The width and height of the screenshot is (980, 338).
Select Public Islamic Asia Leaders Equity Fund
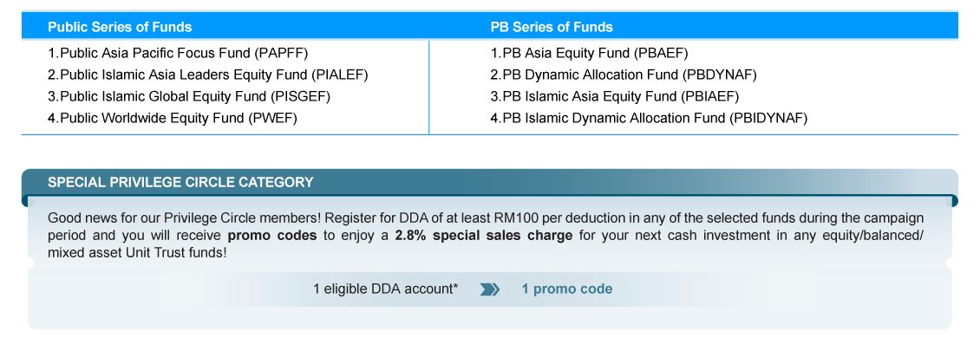pyautogui.click(x=208, y=75)
